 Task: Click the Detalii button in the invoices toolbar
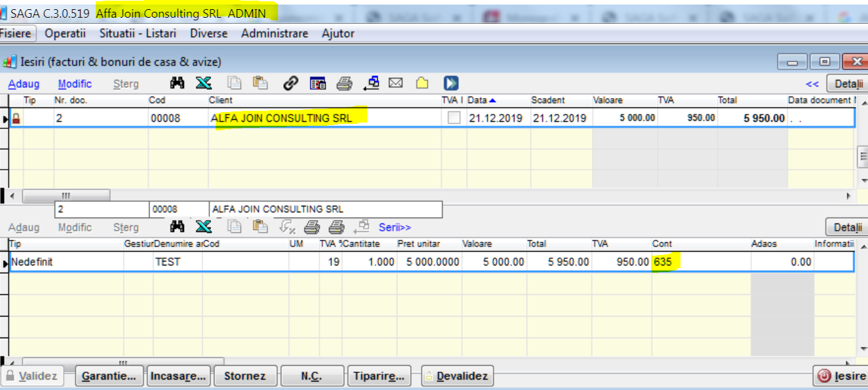coord(846,84)
